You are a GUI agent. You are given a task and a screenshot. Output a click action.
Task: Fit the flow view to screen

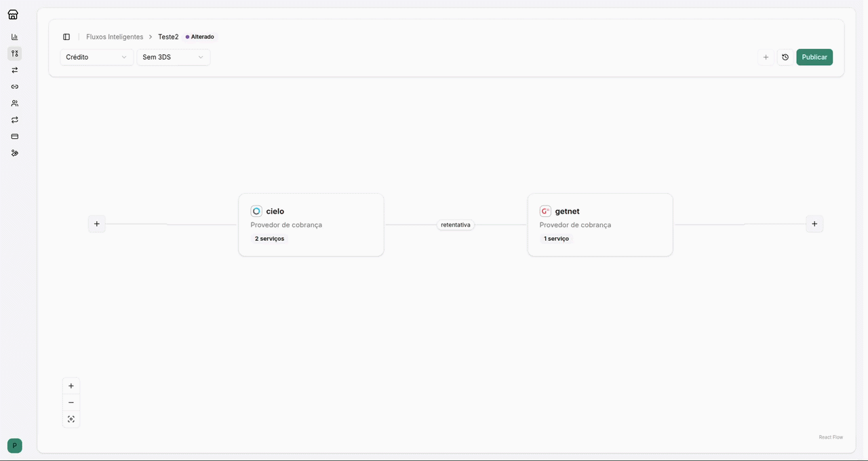pyautogui.click(x=71, y=420)
